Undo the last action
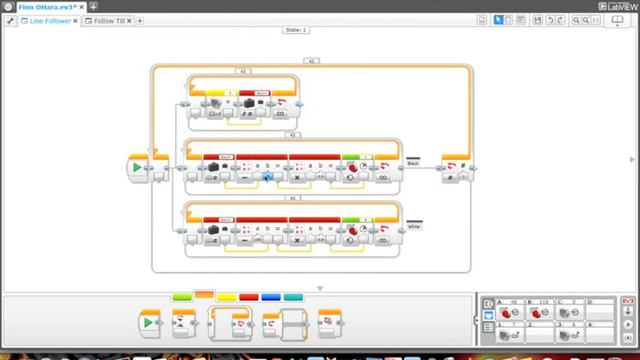Viewport: 640px width, 360px height. [x=550, y=20]
